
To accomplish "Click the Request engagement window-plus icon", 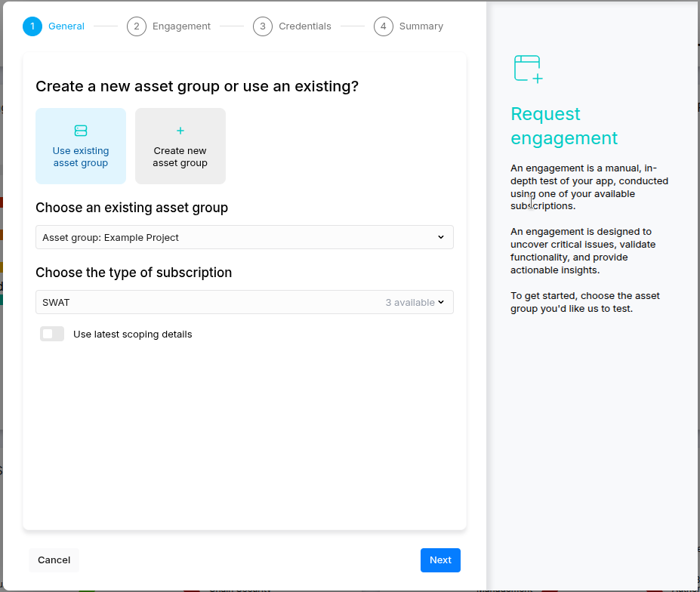I will click(x=528, y=69).
